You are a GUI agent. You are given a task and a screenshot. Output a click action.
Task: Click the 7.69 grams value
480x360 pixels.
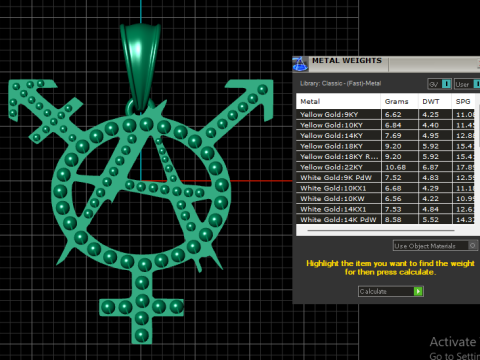[x=393, y=136]
